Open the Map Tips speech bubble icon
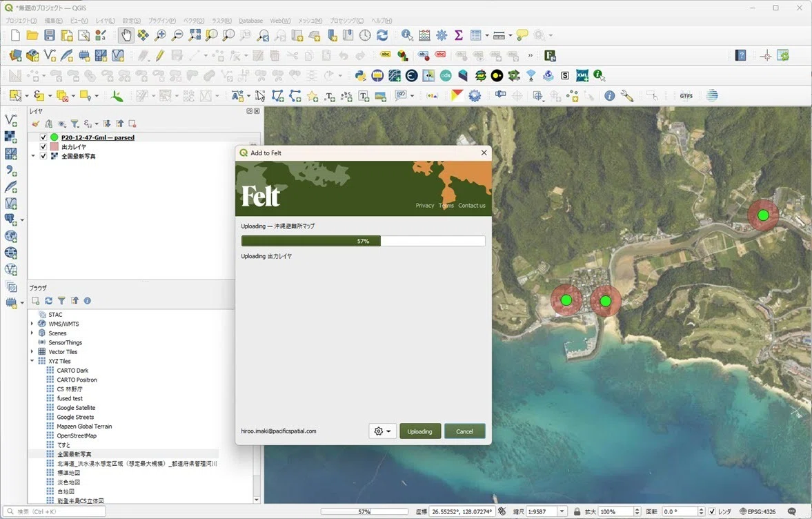Screen dimensions: 812x519 (522, 35)
